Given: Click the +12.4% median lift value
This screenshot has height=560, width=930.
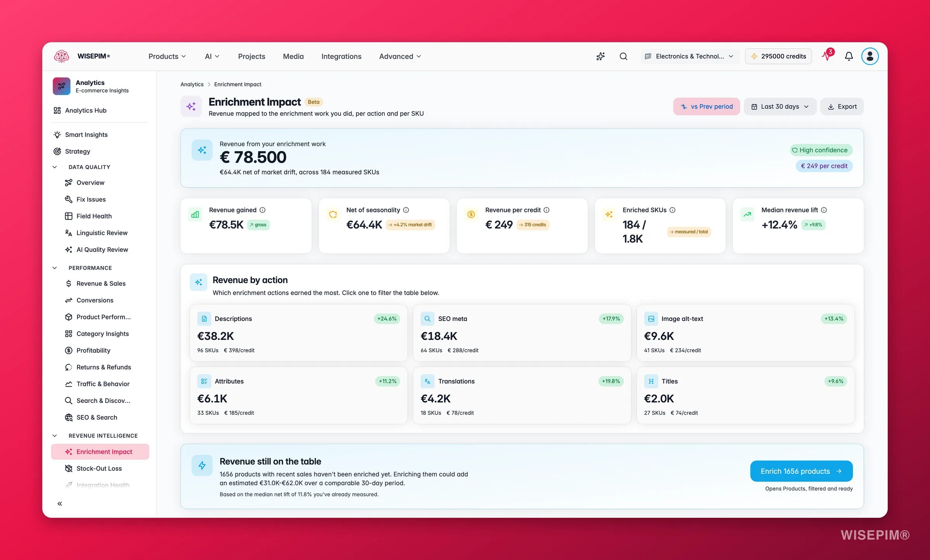Looking at the screenshot, I should [779, 225].
